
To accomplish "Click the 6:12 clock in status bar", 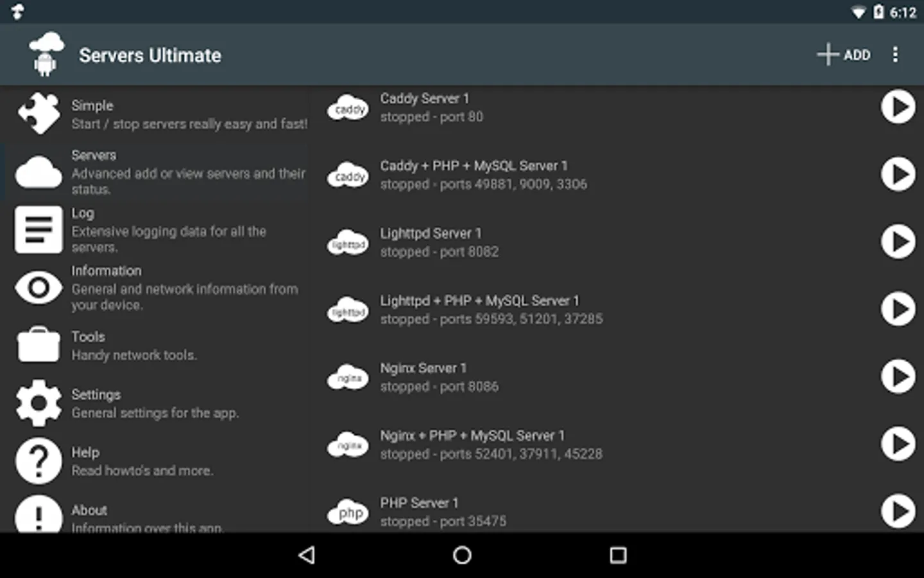I will pyautogui.click(x=903, y=12).
